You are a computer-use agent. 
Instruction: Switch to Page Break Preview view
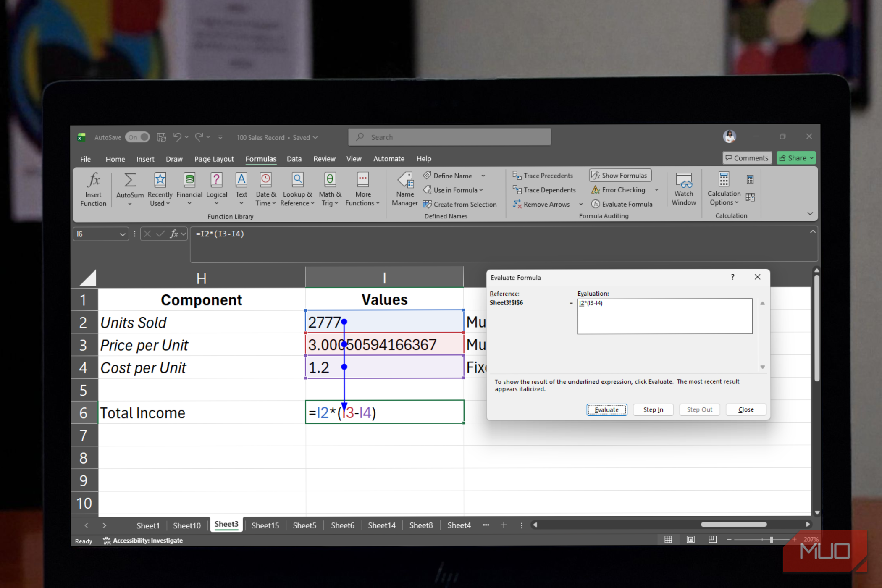coord(712,539)
